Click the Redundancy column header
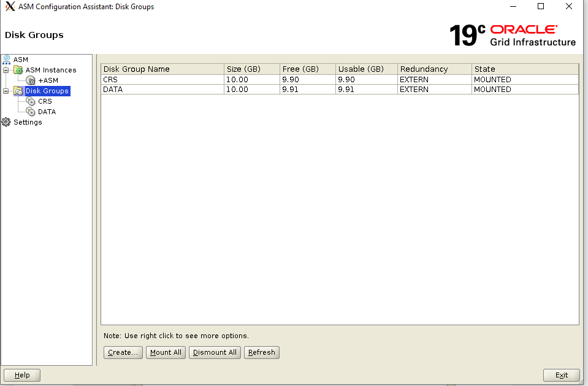The image size is (588, 386). 435,69
